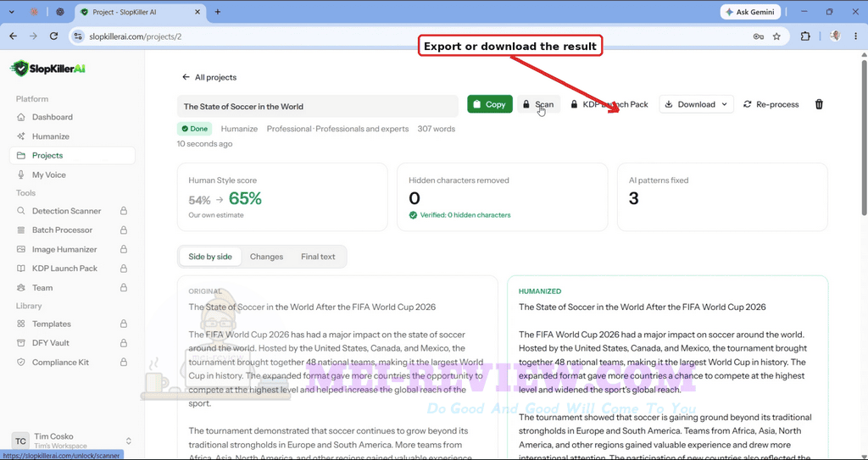The height and width of the screenshot is (460, 868).
Task: Click Ask Gemini in Chrome
Action: [x=751, y=12]
